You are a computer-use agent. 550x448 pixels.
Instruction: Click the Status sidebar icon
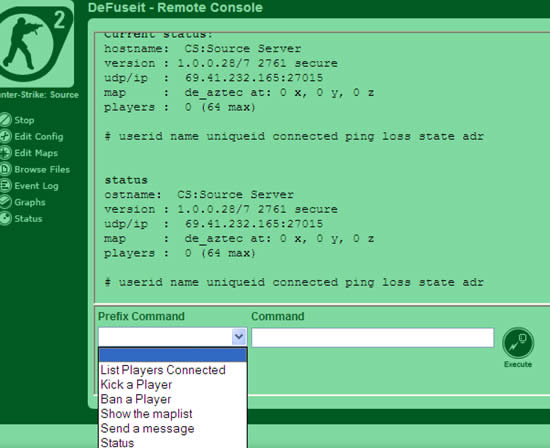[5, 219]
